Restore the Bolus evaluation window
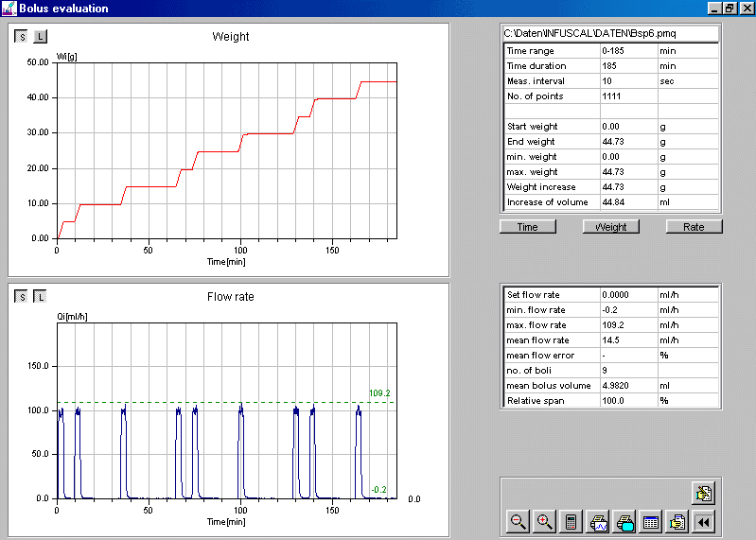 (x=730, y=9)
